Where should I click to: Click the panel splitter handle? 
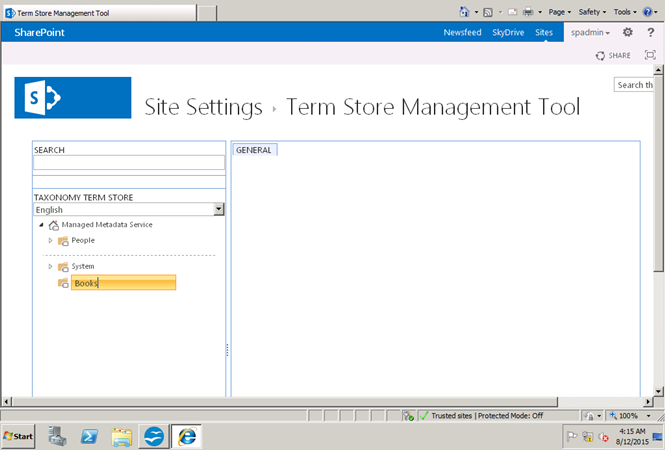[227, 350]
